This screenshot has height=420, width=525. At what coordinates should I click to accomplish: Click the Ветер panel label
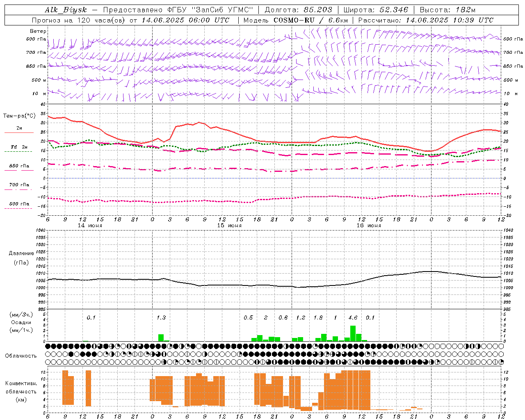38,31
